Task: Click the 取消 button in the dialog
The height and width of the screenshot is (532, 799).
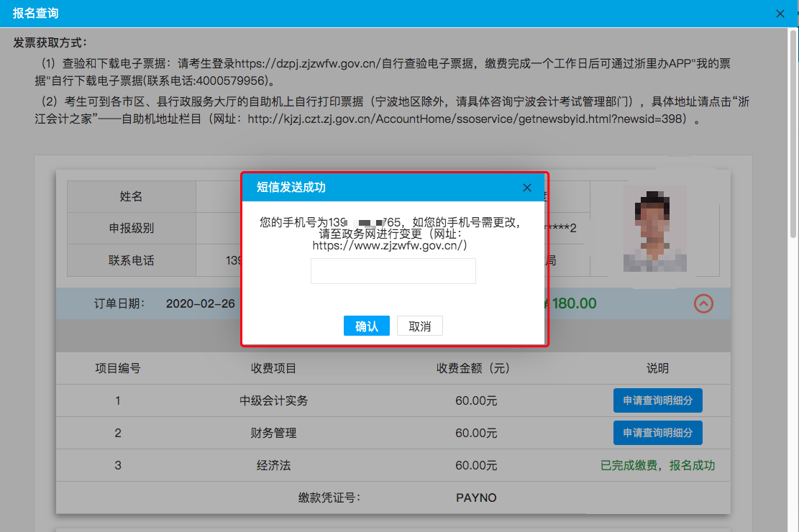Action: (420, 326)
